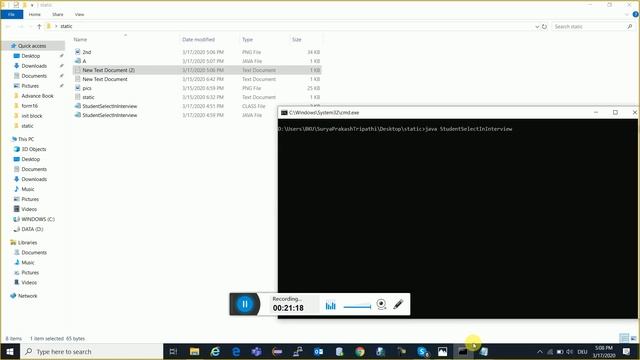This screenshot has width=640, height=360.
Task: Select the A Java file
Action: click(197, 61)
